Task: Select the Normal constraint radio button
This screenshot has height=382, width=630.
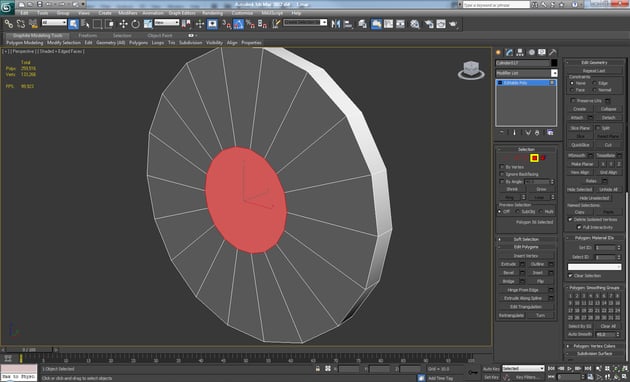Action: (594, 90)
